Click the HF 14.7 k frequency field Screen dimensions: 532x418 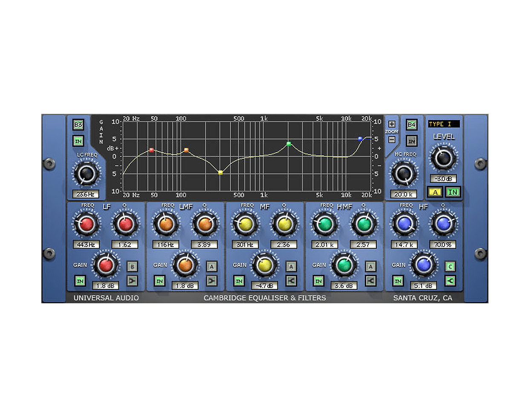[x=404, y=245]
